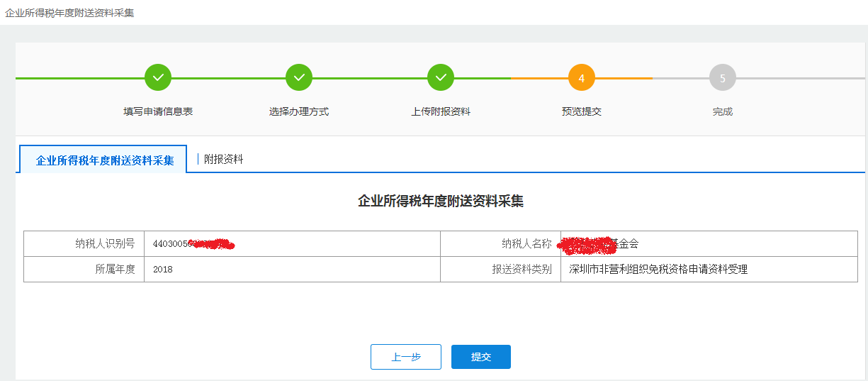This screenshot has height=381, width=868.
Task: Click the green checkmark for step 填写申请信息表
Action: 158,77
